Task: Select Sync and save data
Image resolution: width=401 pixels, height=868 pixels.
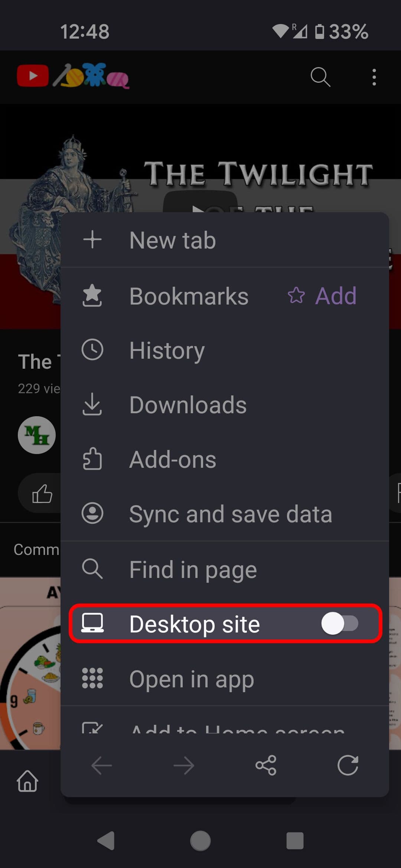Action: [x=225, y=514]
